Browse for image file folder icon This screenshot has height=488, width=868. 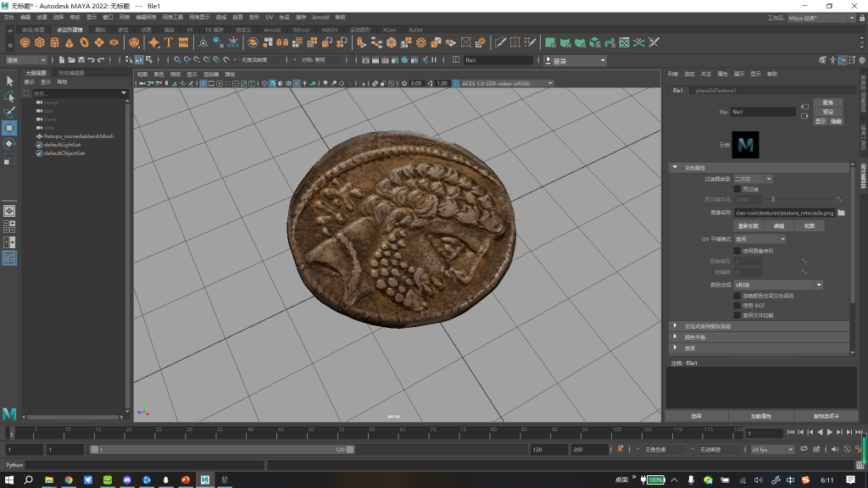pos(842,213)
